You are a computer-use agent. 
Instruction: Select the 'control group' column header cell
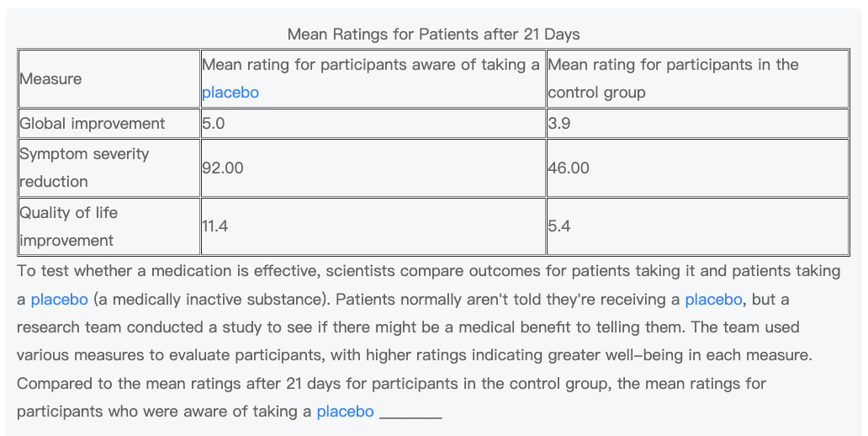(x=697, y=78)
